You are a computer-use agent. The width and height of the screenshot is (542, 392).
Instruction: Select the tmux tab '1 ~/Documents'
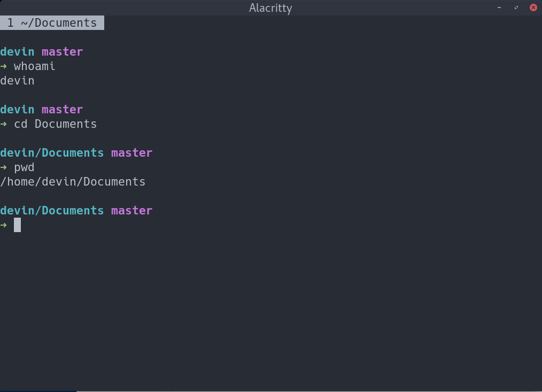click(x=52, y=23)
